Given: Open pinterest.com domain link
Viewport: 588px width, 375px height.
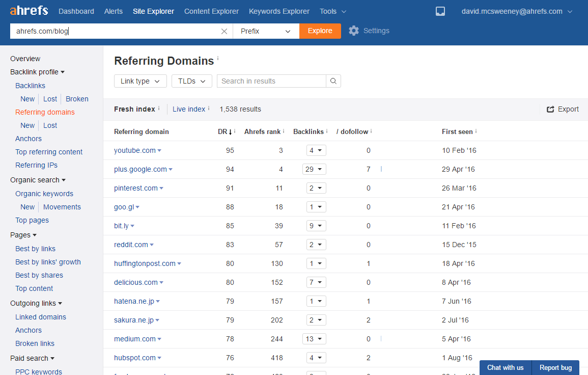Looking at the screenshot, I should pyautogui.click(x=136, y=188).
